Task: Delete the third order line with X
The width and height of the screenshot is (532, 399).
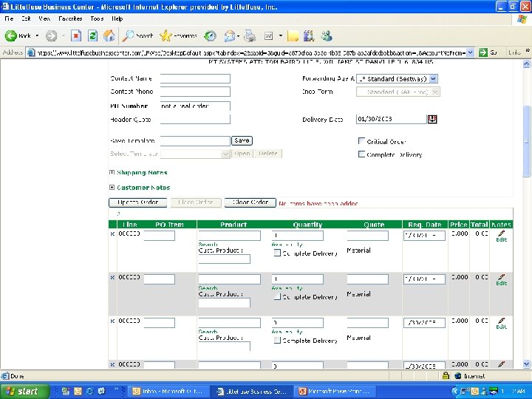Action: (112, 321)
